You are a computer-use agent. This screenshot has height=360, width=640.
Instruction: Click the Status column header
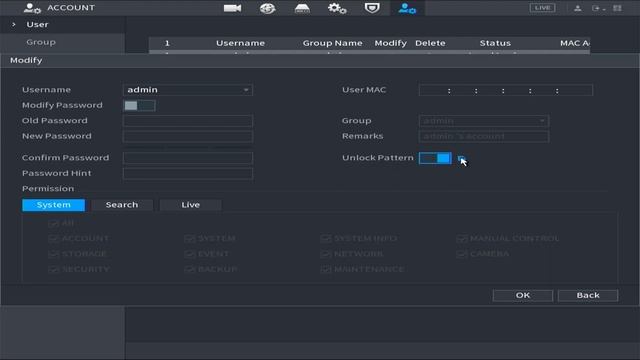point(495,43)
